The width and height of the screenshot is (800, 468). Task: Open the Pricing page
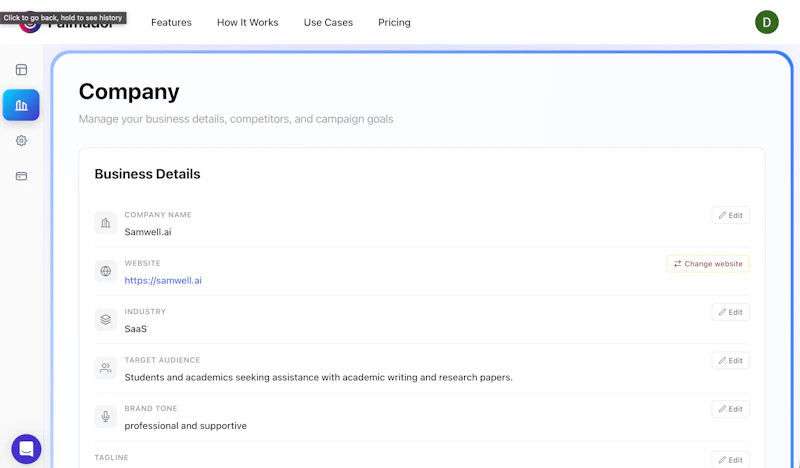394,22
